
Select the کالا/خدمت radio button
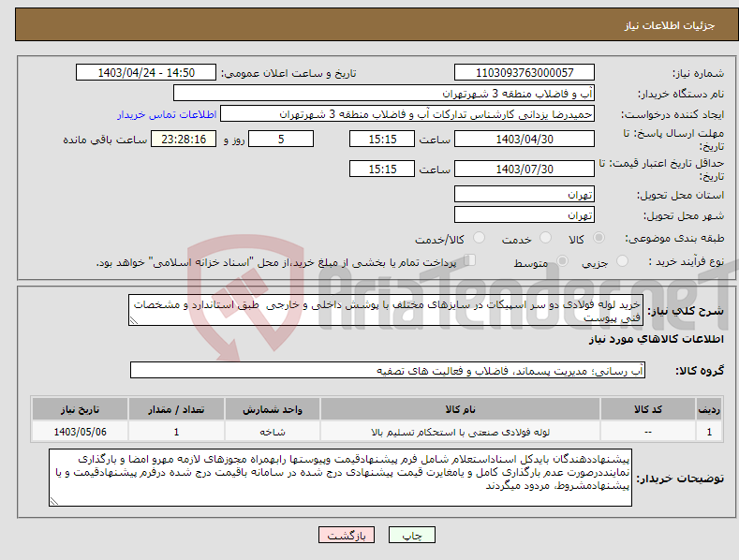tap(479, 238)
